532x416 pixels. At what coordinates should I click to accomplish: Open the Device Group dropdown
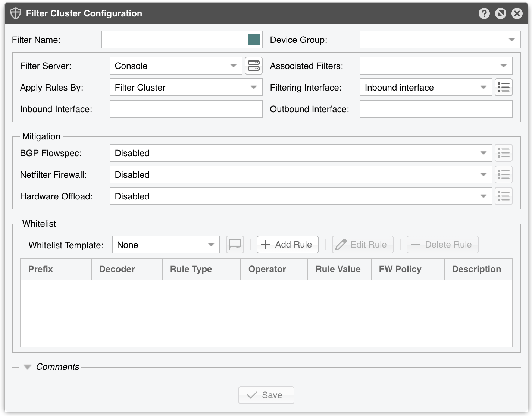pyautogui.click(x=440, y=40)
